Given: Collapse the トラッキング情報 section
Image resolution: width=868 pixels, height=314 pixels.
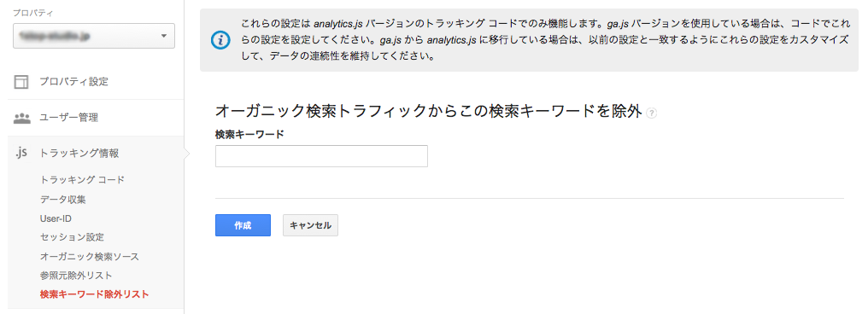Looking at the screenshot, I should click(79, 153).
